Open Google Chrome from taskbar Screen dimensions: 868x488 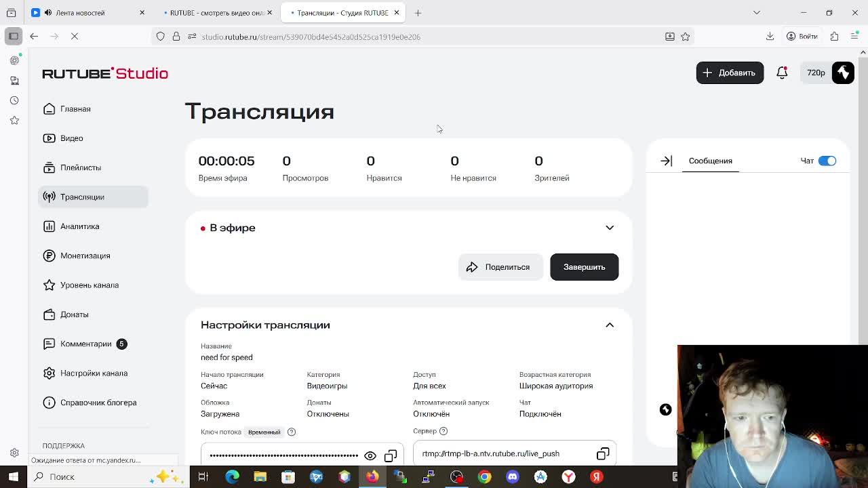click(x=484, y=476)
